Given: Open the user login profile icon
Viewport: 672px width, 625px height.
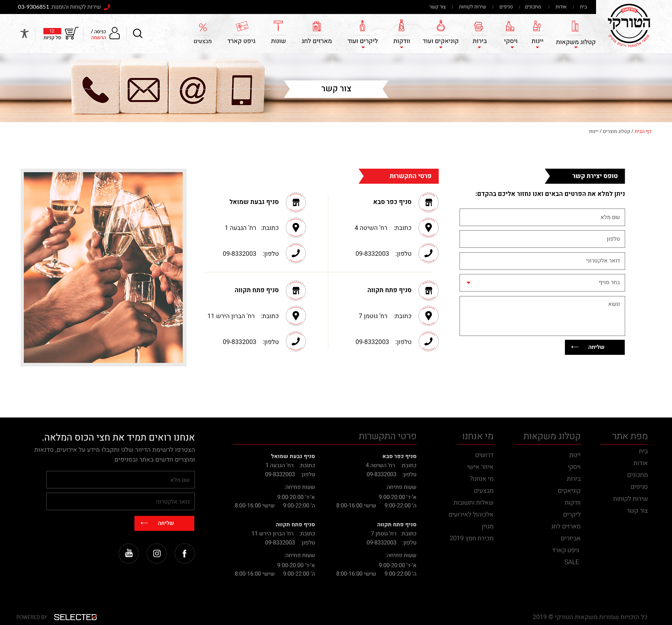Looking at the screenshot, I should click(x=114, y=33).
